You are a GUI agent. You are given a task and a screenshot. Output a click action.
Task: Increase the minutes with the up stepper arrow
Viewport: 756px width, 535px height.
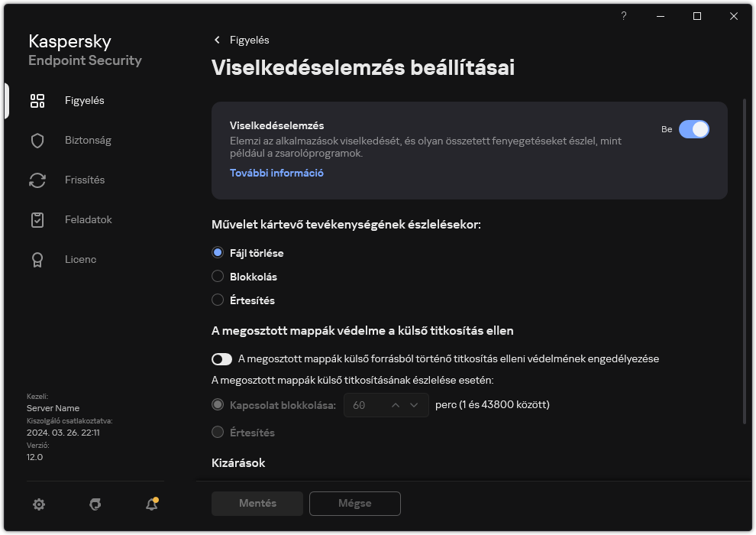396,405
